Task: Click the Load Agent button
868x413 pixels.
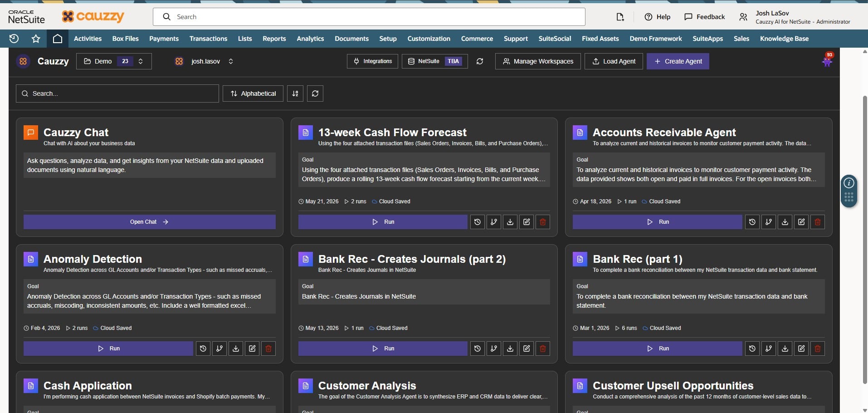Action: (614, 61)
